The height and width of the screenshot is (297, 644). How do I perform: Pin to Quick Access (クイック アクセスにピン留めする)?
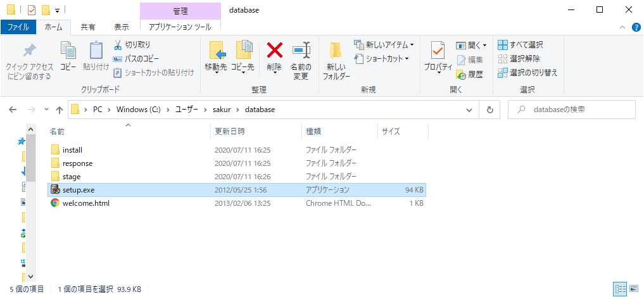coord(30,61)
